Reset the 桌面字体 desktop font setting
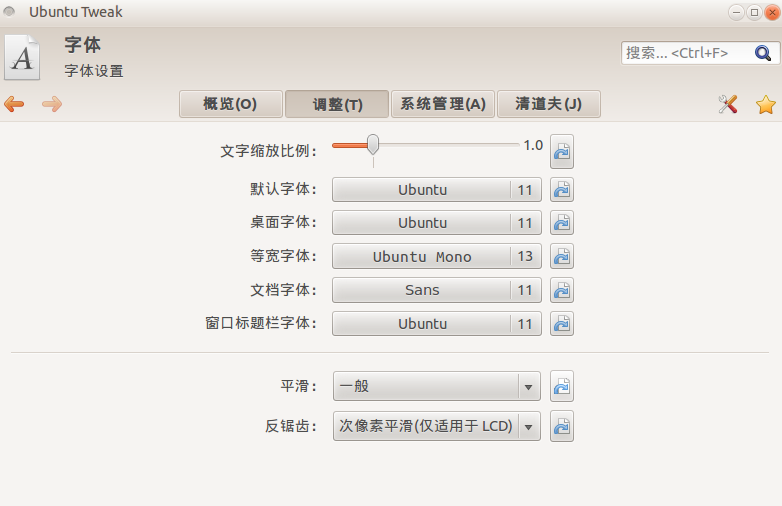Screen dimensions: 782x506 [562, 223]
